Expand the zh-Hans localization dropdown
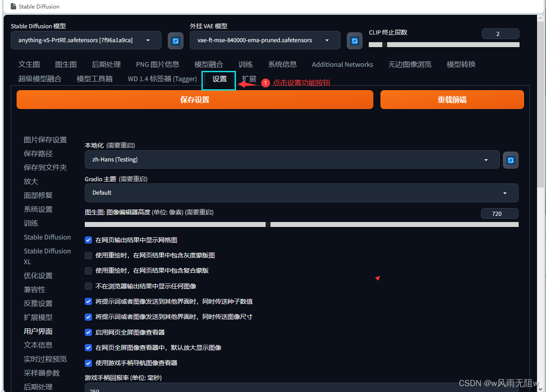Viewport: 546px width, 392px height. (292, 159)
